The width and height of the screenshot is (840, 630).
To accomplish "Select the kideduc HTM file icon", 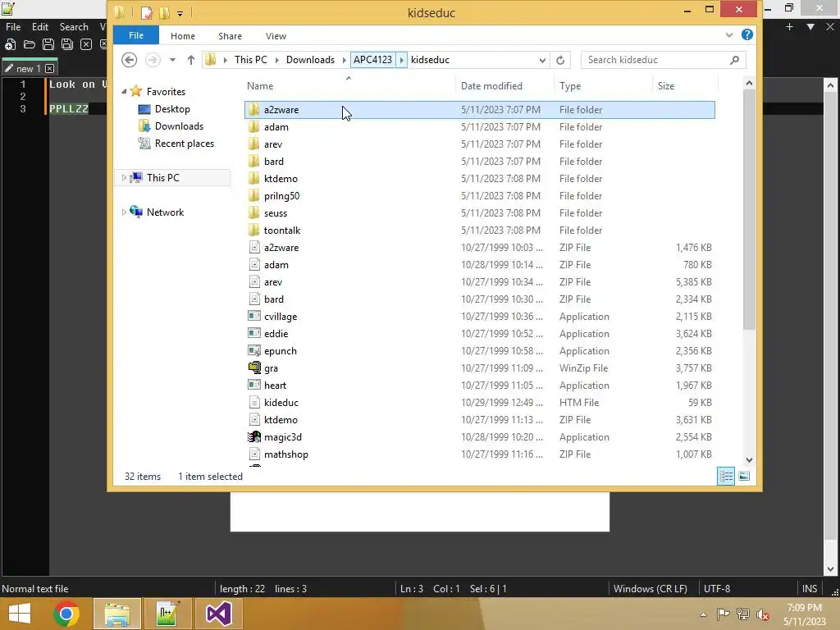I will [254, 402].
